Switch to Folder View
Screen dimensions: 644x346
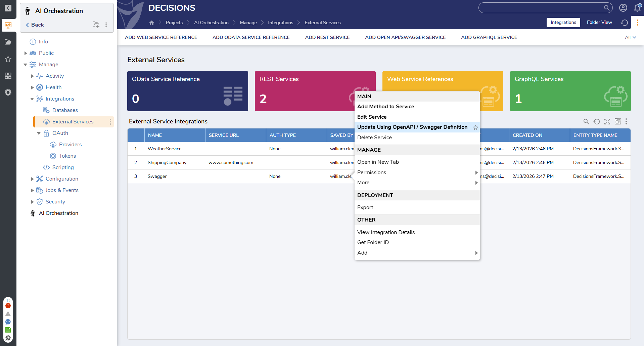(599, 23)
